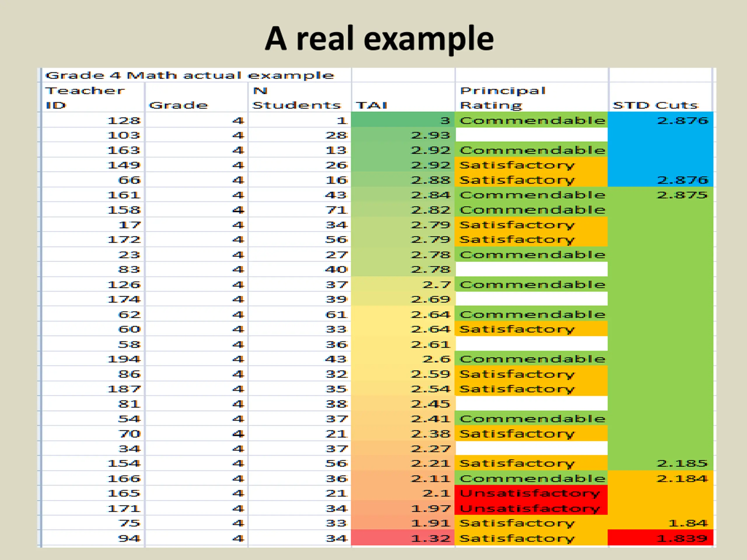
Task: Click teacher ID cell 54
Action: click(x=93, y=418)
